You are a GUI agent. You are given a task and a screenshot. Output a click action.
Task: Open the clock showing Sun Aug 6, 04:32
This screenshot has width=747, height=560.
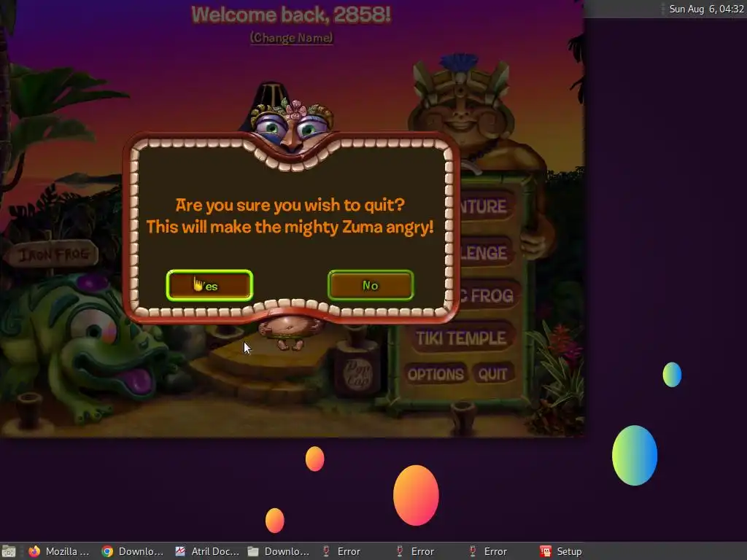click(706, 9)
